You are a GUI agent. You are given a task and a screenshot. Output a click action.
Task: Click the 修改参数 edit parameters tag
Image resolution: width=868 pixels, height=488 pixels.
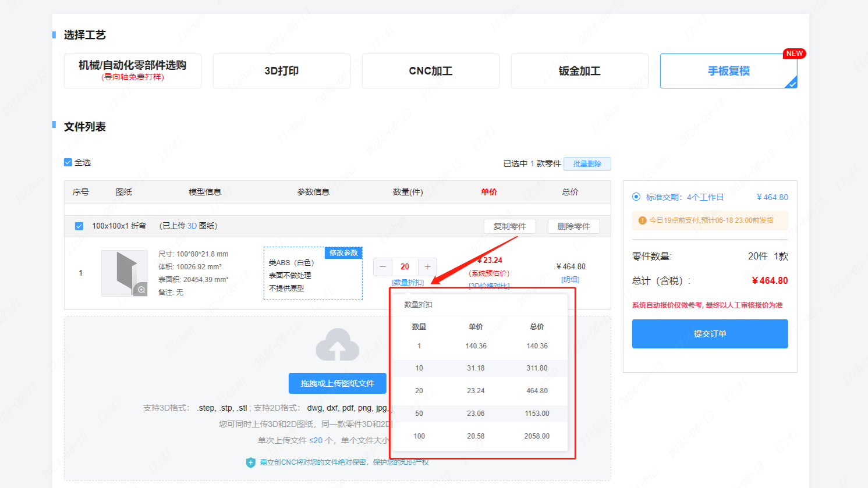[343, 253]
